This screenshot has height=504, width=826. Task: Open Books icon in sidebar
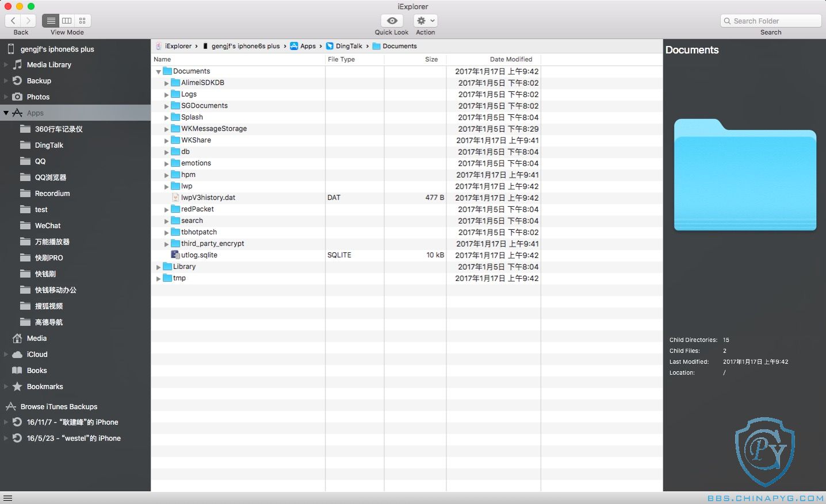(17, 370)
